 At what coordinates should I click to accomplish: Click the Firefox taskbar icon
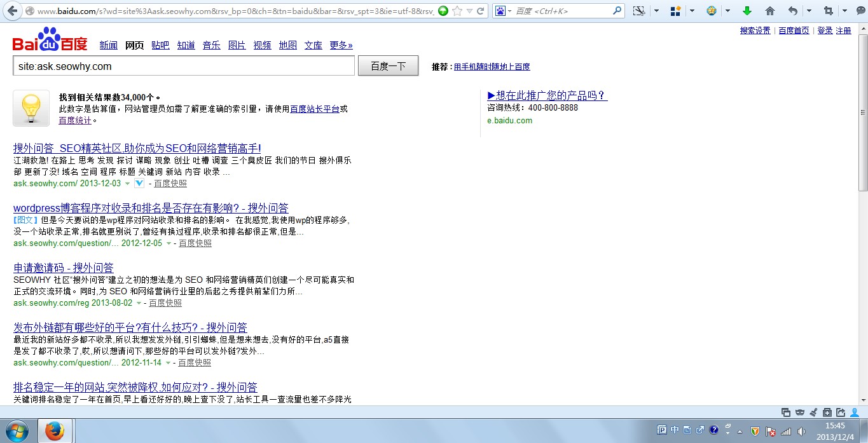pos(55,430)
